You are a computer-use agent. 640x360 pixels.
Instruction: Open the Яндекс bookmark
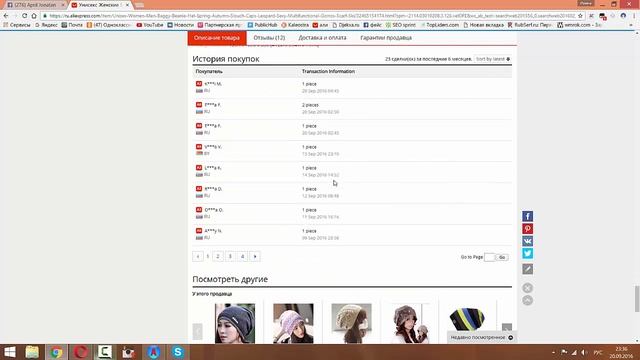(46, 25)
